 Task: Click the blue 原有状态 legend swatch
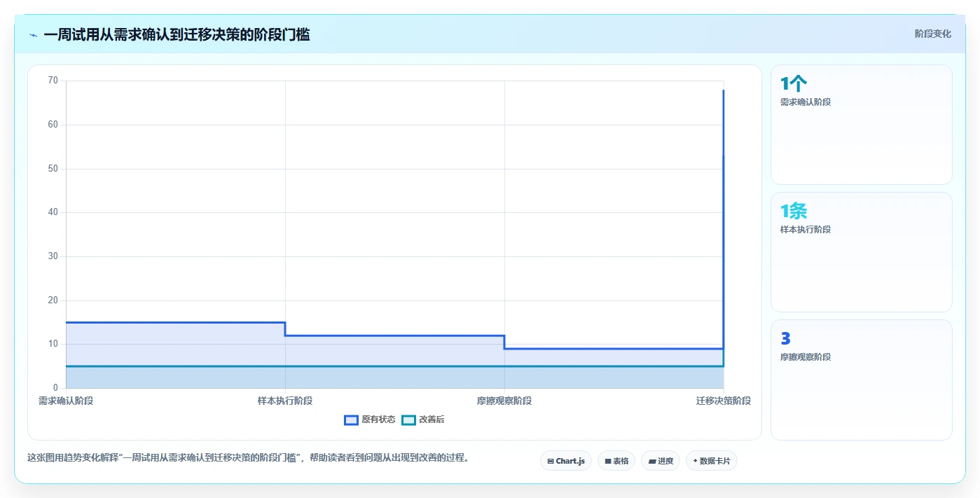(x=351, y=420)
